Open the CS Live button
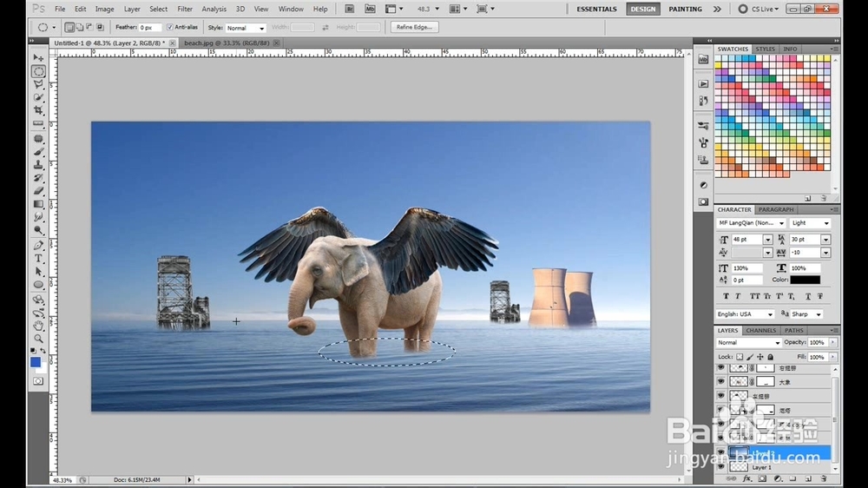 tap(759, 9)
